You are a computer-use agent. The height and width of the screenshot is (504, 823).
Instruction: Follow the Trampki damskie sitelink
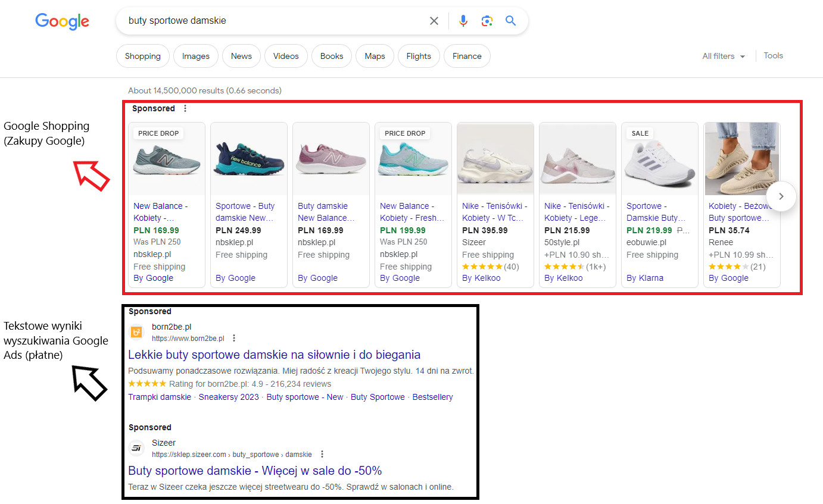point(160,397)
